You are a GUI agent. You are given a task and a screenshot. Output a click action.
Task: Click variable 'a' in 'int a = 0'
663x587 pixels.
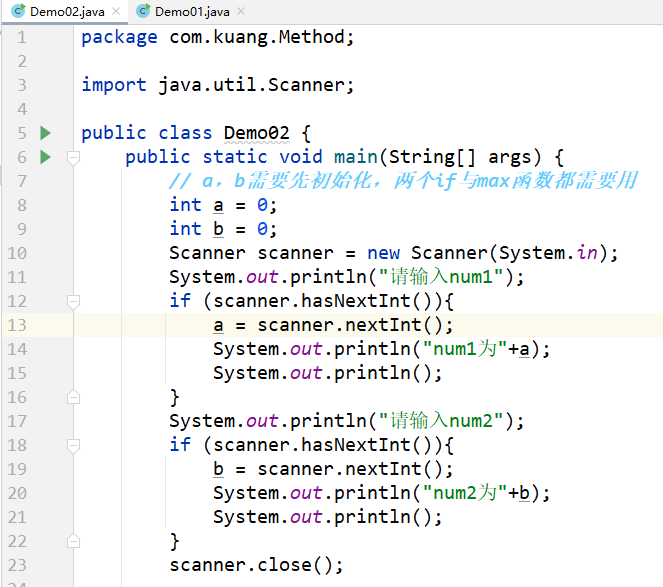(218, 206)
